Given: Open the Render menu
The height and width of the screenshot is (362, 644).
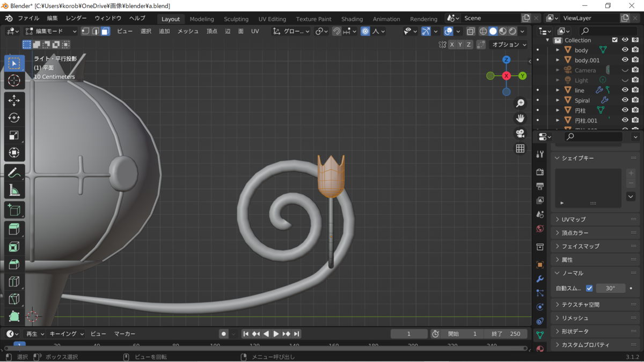Looking at the screenshot, I should pyautogui.click(x=76, y=18).
